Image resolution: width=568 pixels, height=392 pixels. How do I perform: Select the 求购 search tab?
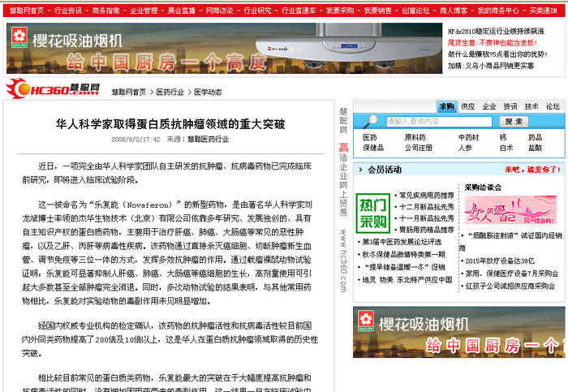pos(447,106)
